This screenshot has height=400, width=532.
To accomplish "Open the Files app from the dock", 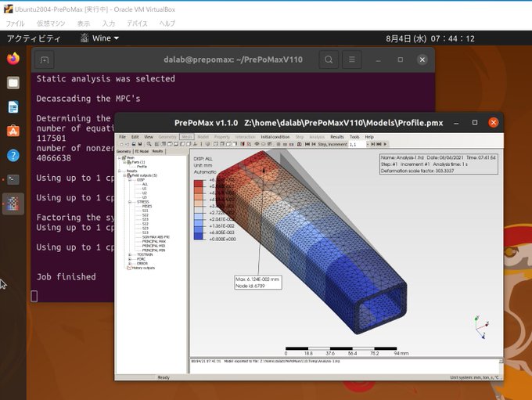I will click(x=13, y=82).
